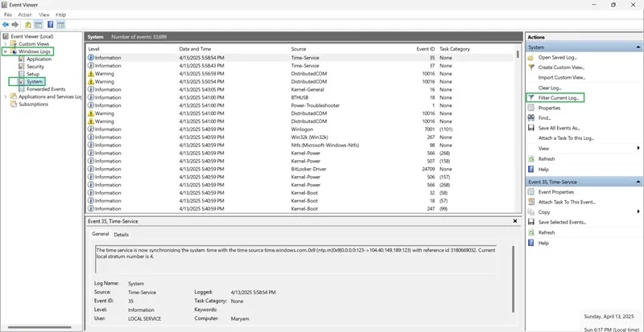Click Import Custom View action

tap(561, 77)
